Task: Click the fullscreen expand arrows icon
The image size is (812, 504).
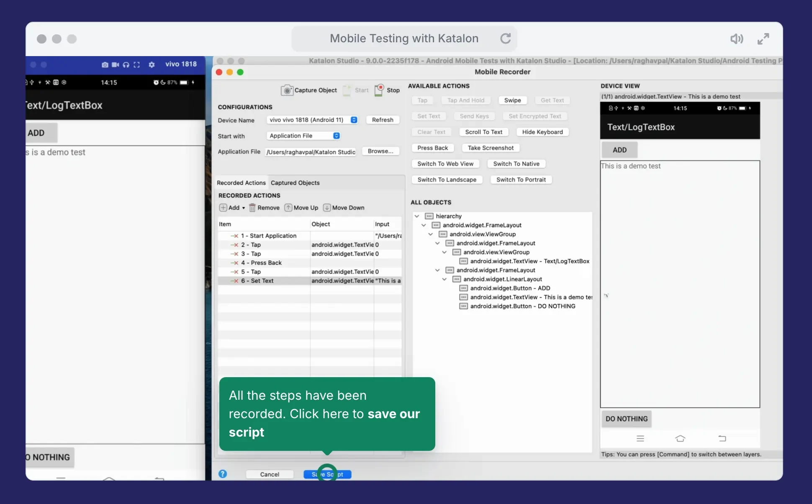Action: click(763, 39)
